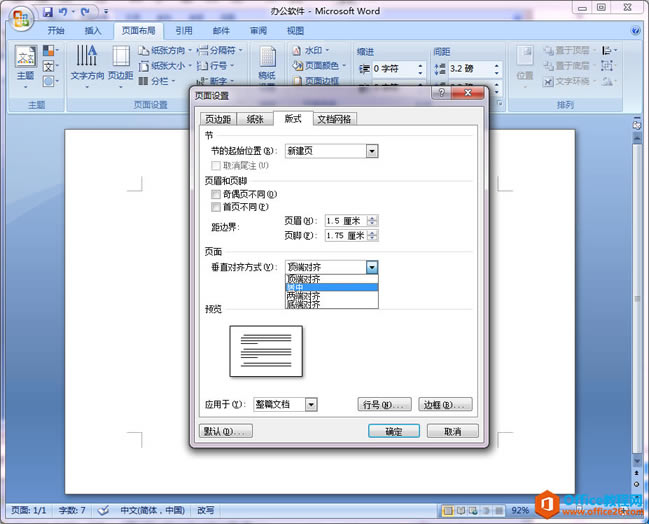649x524 pixels.
Task: Click the 取消 button
Action: point(452,431)
